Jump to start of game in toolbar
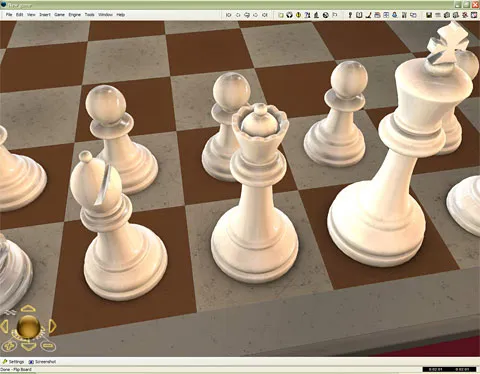Image resolution: width=480 pixels, height=374 pixels. click(x=228, y=15)
